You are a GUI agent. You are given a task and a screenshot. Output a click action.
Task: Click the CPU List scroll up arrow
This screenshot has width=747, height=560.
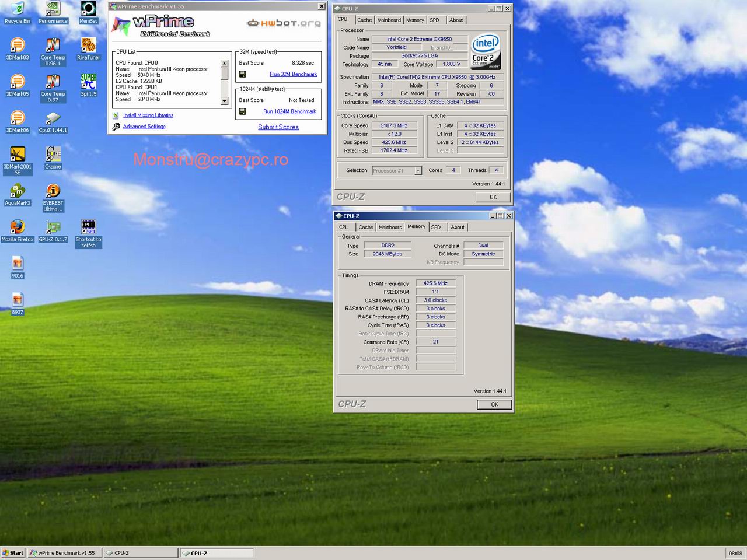(x=225, y=63)
